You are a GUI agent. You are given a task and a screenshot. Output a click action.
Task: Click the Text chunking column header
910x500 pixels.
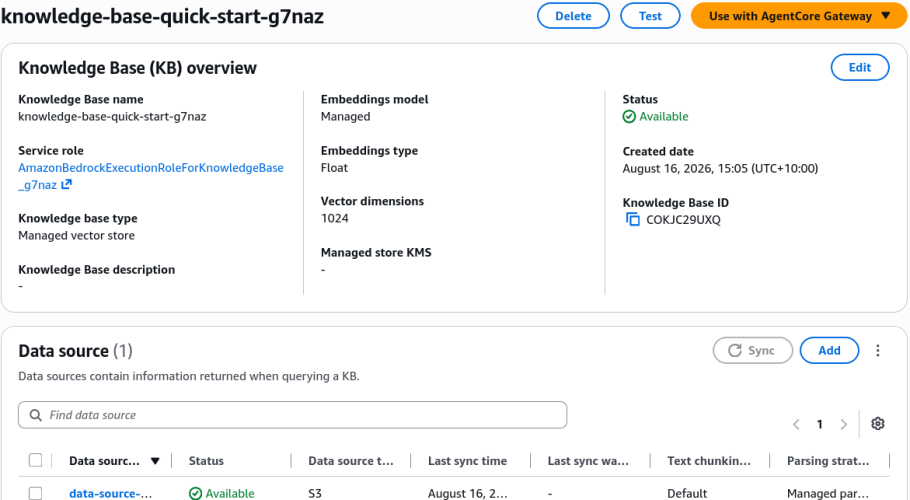pyautogui.click(x=709, y=461)
